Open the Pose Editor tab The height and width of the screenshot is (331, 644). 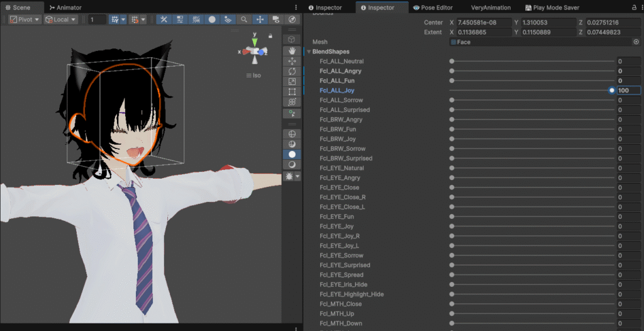pos(433,8)
